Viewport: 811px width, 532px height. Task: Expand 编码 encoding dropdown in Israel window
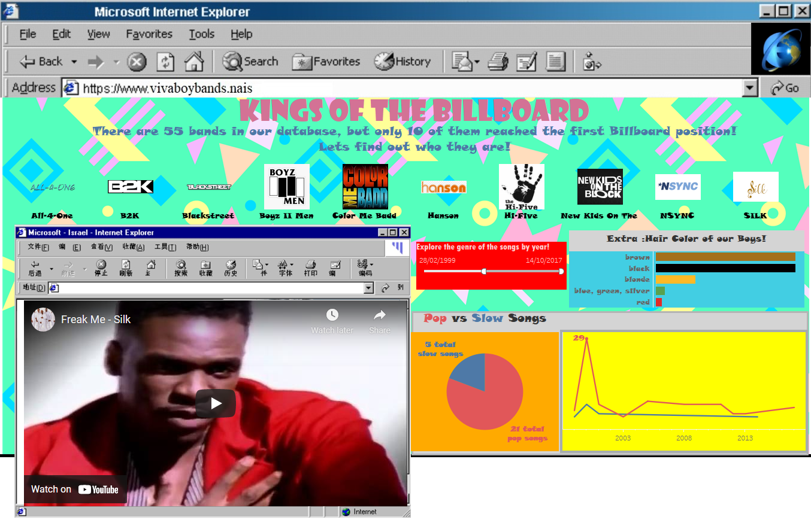(x=371, y=265)
